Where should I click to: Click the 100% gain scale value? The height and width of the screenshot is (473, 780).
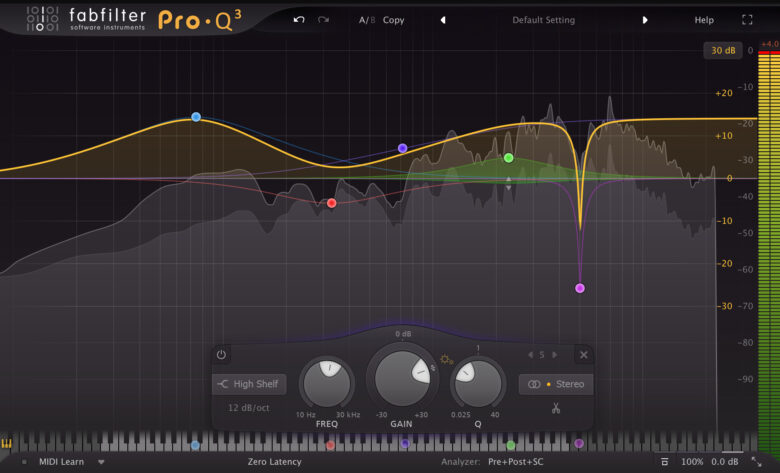pos(692,462)
